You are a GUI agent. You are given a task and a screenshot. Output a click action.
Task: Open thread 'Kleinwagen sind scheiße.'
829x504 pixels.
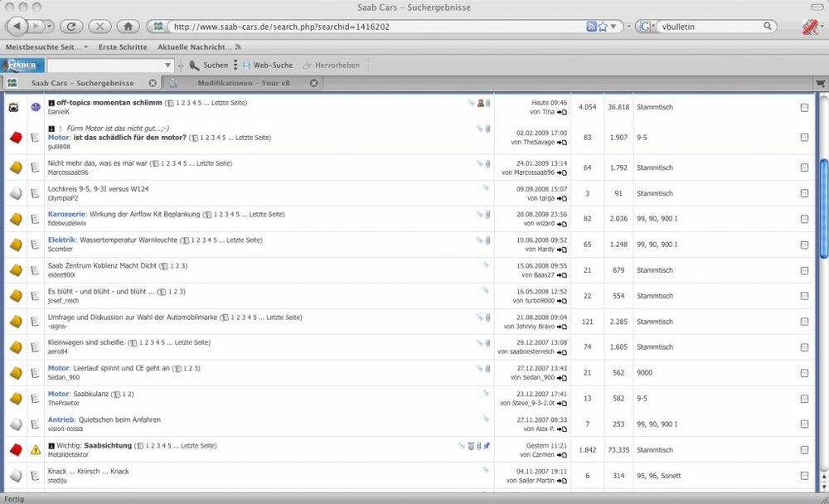point(87,342)
